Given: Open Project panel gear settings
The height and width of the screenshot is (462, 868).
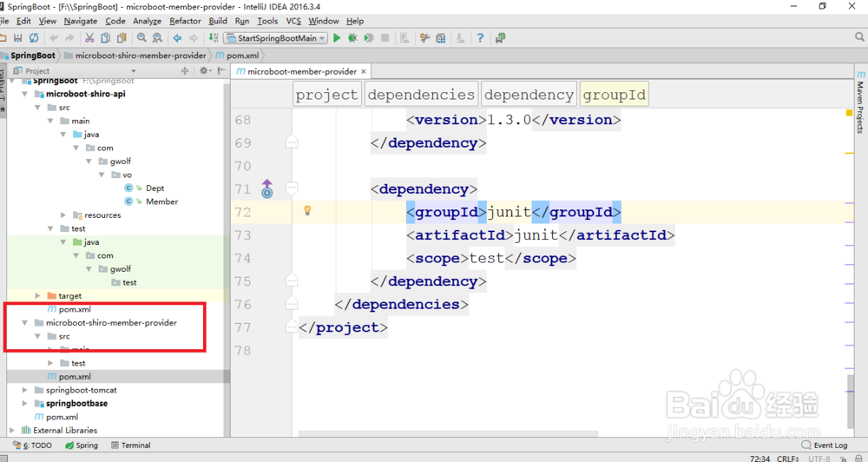Looking at the screenshot, I should coord(204,70).
